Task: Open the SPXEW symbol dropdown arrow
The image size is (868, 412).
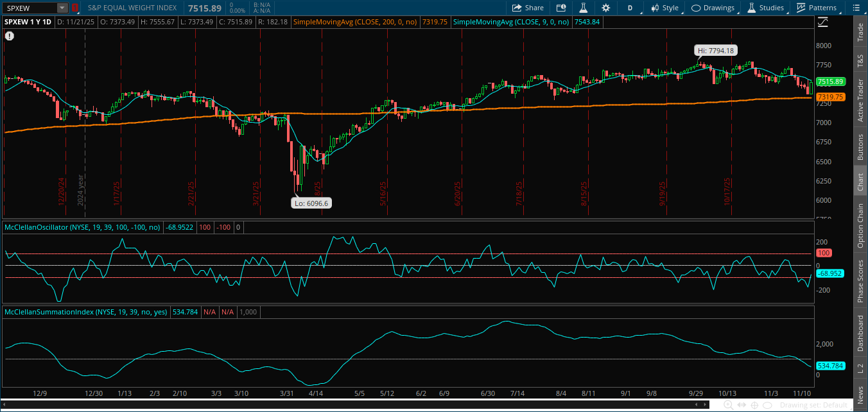Action: [62, 8]
